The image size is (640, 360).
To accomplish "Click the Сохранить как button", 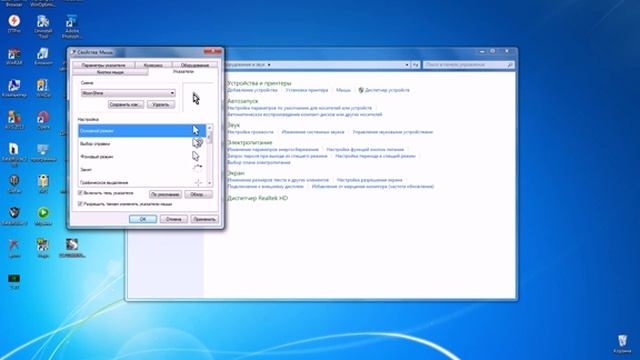I will (x=126, y=104).
